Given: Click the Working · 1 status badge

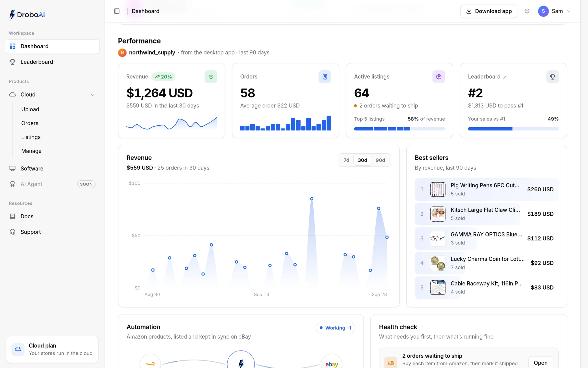Looking at the screenshot, I should [335, 328].
